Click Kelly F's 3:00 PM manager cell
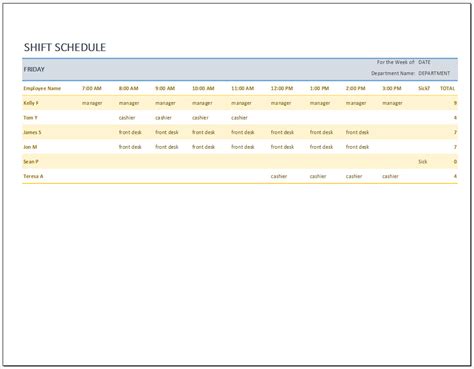The image size is (474, 369). pos(392,103)
